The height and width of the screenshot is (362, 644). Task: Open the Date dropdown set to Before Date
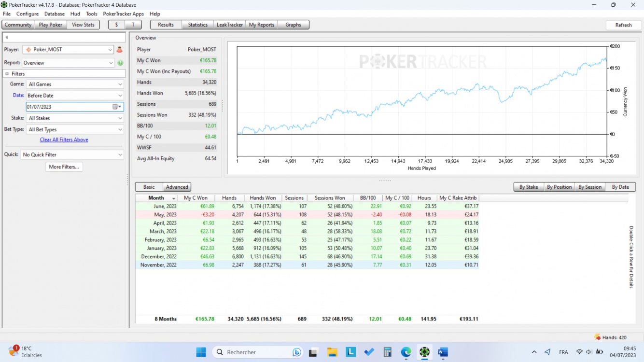pos(75,96)
